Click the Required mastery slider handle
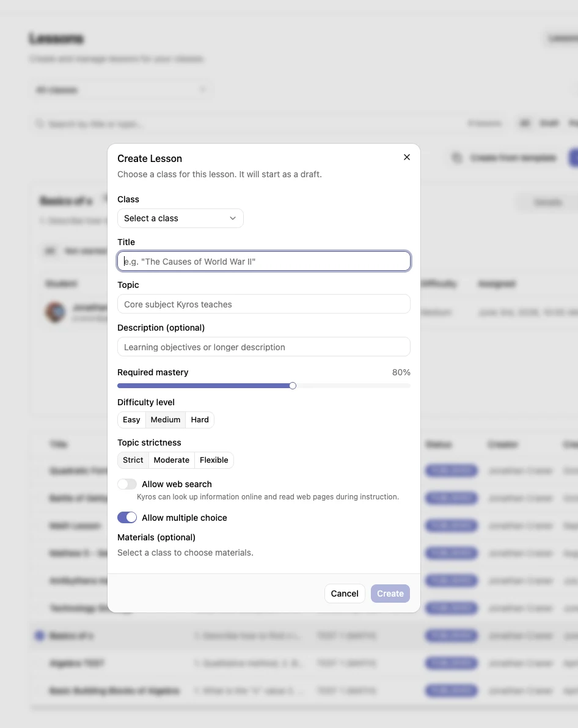Image resolution: width=578 pixels, height=728 pixels. [293, 386]
